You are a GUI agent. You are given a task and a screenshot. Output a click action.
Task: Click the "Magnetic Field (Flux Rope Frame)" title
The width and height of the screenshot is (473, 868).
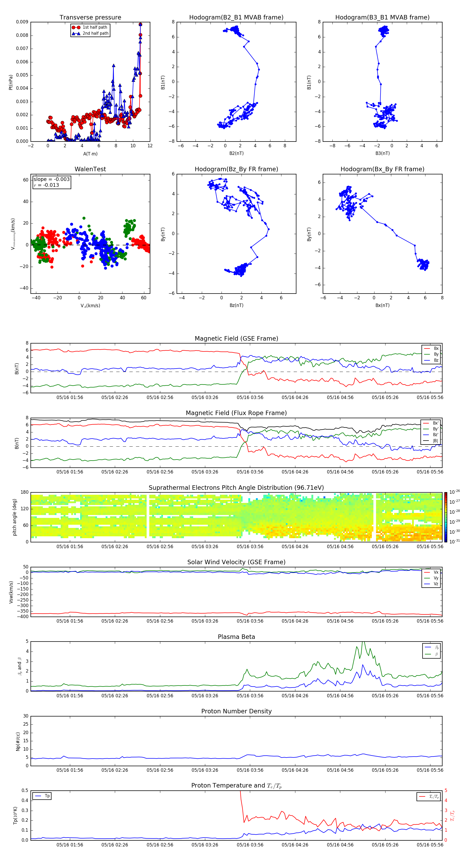coord(236,413)
